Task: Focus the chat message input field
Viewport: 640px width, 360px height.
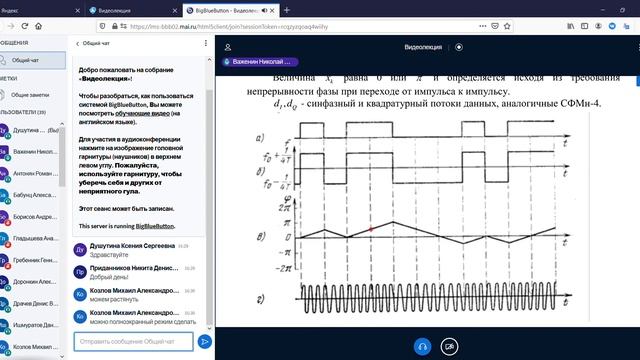Action: click(x=133, y=342)
